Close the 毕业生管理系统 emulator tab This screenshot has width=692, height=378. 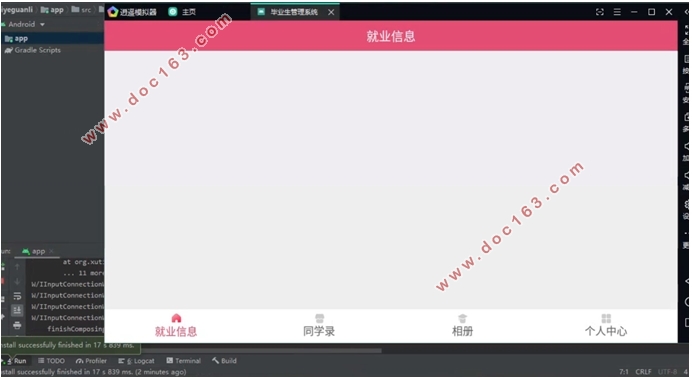(331, 12)
